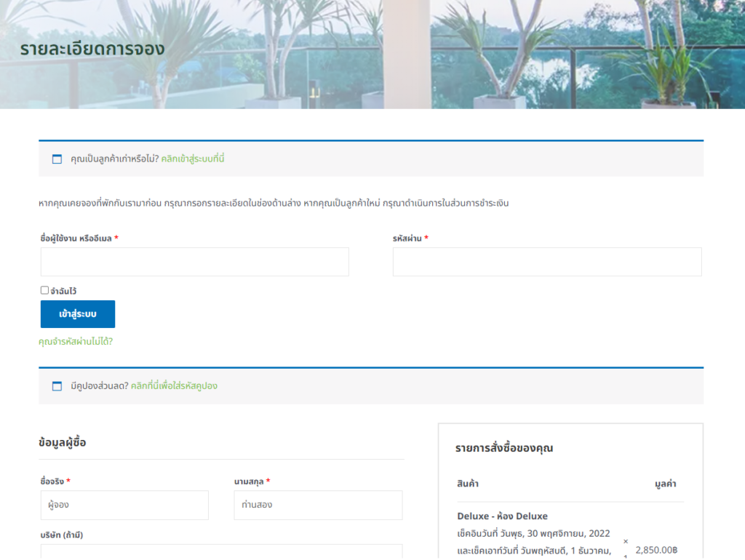Click the "ชื่อผู้ใช้งาน หรืออีเมล" field label
Viewport: 745px width, 560px height.
[76, 239]
